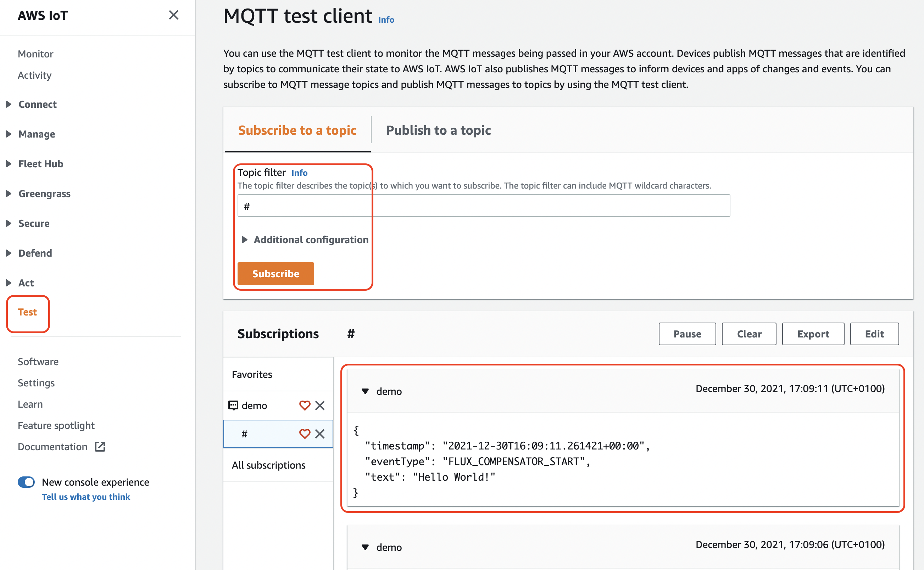
Task: Open Learn in the sidebar
Action: [x=30, y=404]
